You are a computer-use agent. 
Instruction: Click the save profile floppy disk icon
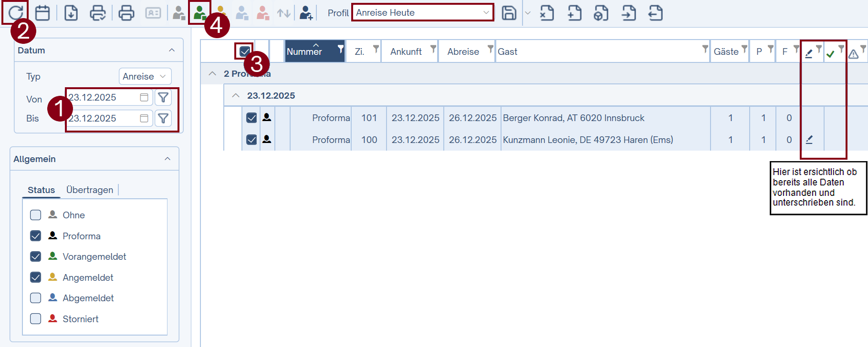click(x=509, y=13)
